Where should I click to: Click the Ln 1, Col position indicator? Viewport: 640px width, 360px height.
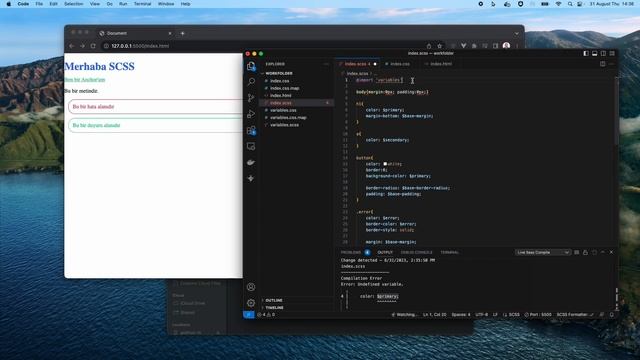pyautogui.click(x=435, y=315)
